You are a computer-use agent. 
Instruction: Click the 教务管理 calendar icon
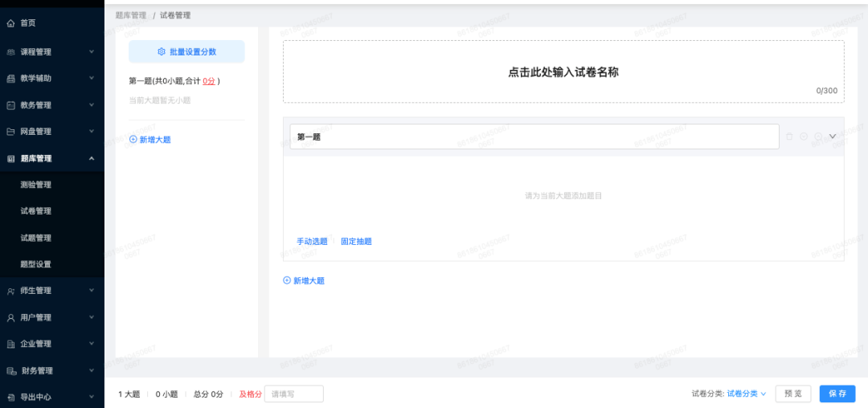pos(10,105)
